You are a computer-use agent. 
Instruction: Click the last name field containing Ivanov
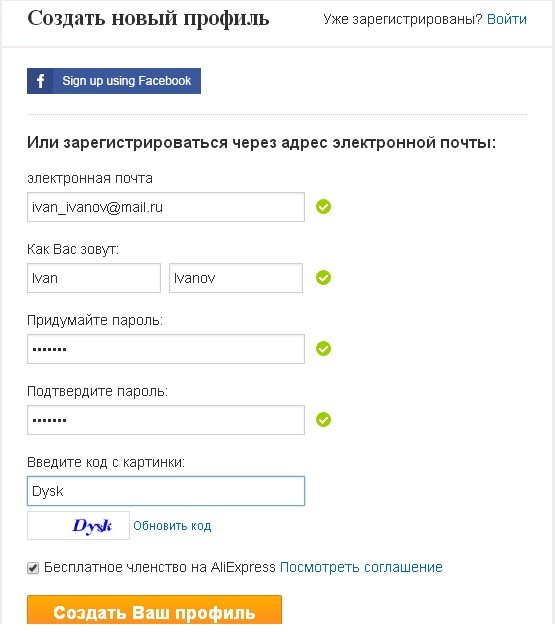click(236, 278)
